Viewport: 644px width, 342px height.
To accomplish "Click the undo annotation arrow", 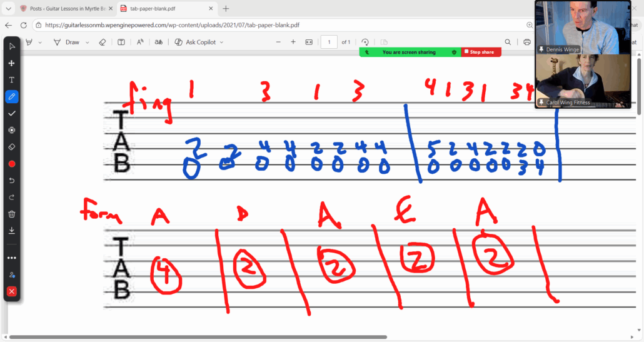I will pyautogui.click(x=11, y=181).
